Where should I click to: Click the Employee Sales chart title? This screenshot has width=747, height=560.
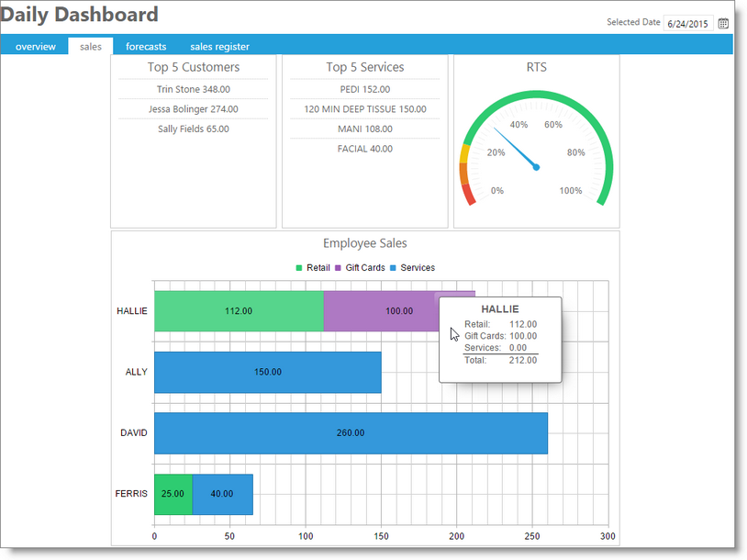(365, 243)
